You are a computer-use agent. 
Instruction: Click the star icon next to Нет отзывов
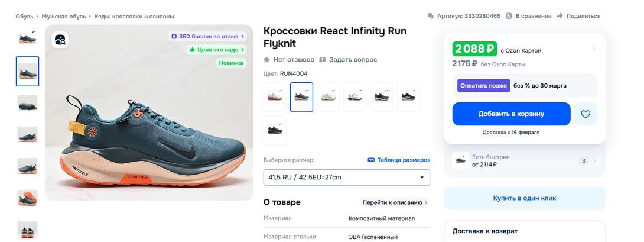266,60
